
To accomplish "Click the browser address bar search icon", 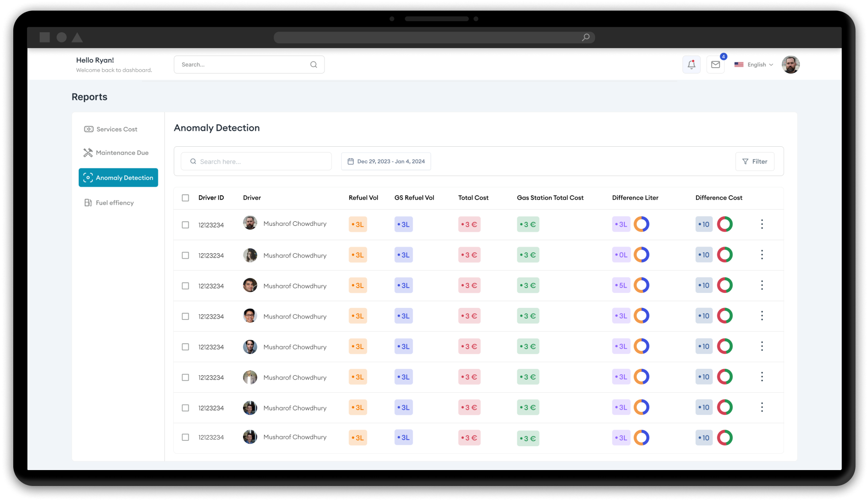I will tap(585, 38).
